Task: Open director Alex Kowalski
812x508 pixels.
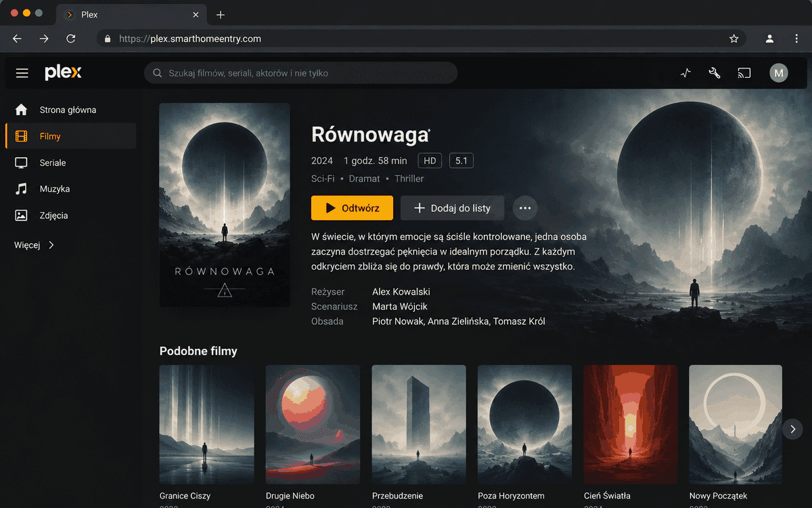Action: tap(401, 292)
